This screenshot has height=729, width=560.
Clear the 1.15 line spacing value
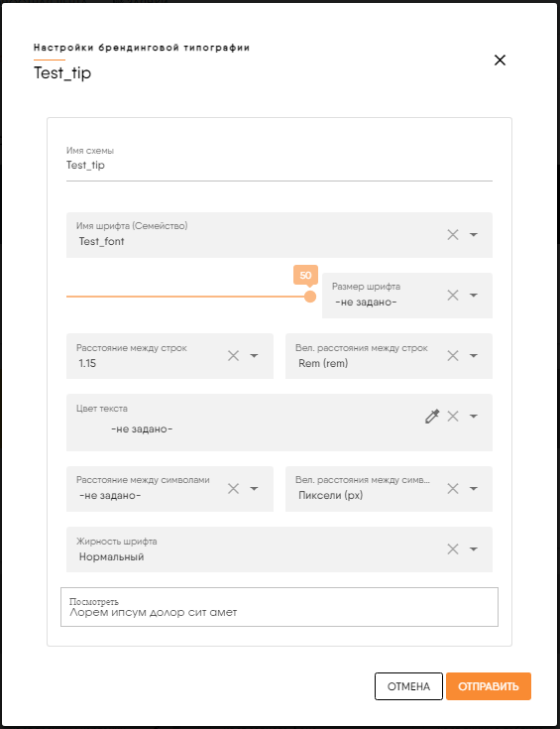point(233,356)
